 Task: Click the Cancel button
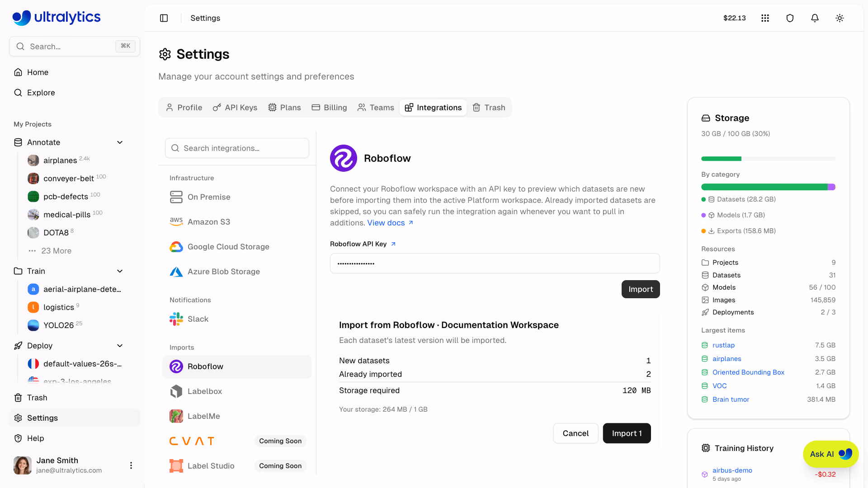[x=576, y=433]
